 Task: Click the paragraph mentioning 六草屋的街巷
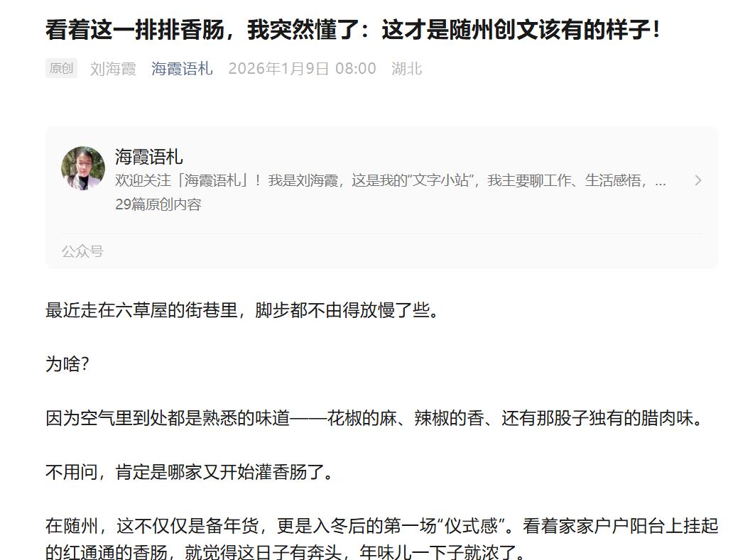[243, 309]
